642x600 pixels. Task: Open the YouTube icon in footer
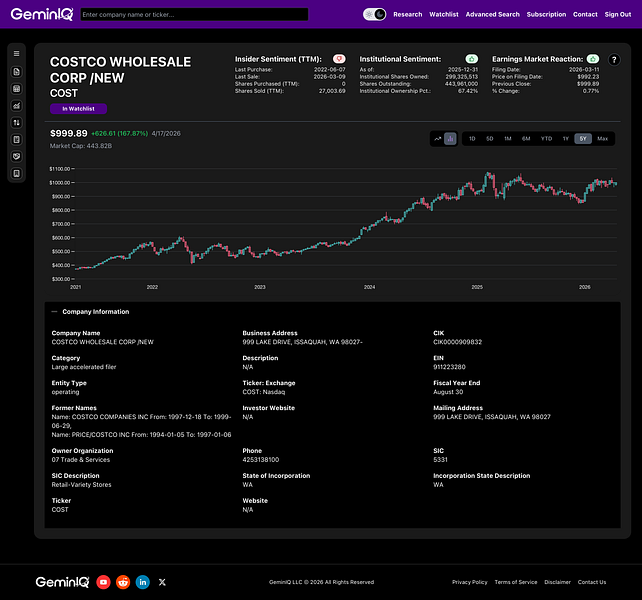[103, 582]
